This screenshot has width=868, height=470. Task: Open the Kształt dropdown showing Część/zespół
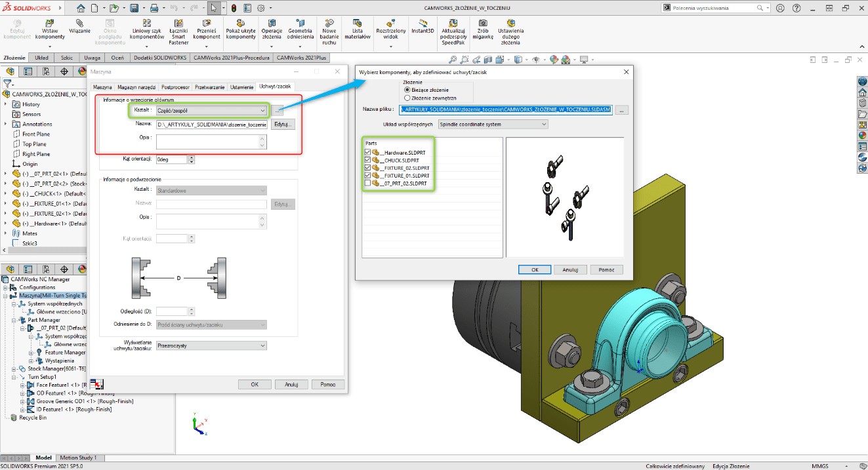coord(211,110)
